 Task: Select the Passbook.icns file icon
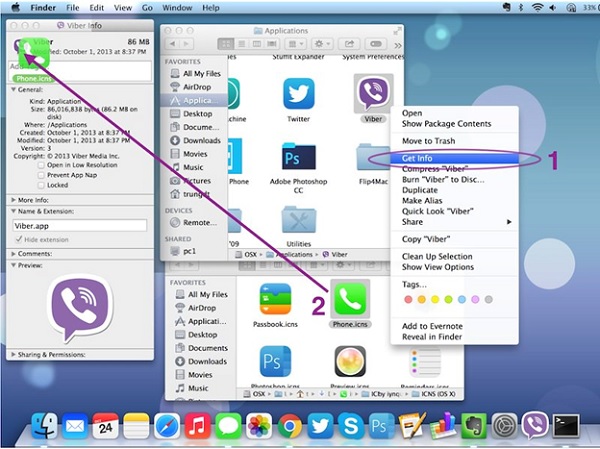pos(275,300)
